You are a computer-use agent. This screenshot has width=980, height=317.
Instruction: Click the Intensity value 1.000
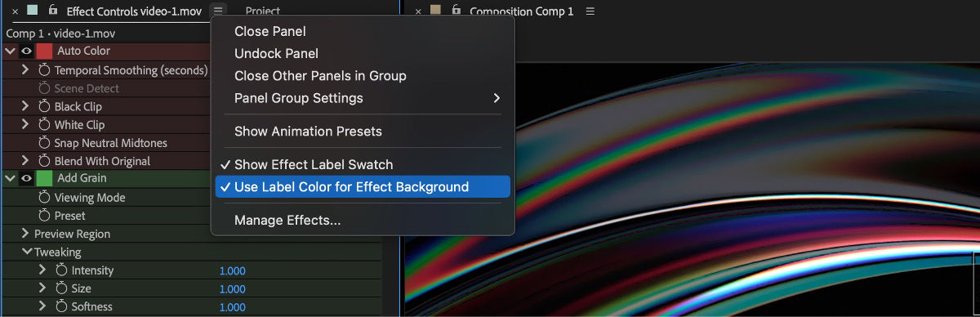[232, 270]
